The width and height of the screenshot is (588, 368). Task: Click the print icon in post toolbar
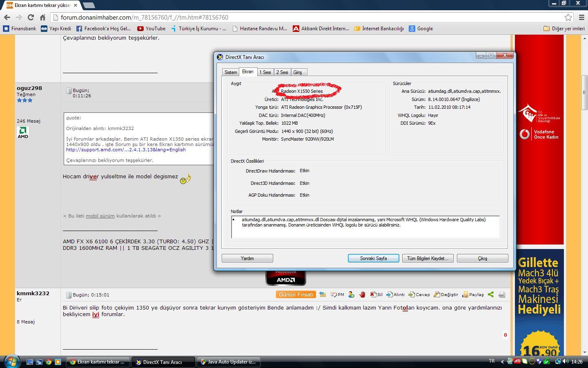pyautogui.click(x=502, y=294)
